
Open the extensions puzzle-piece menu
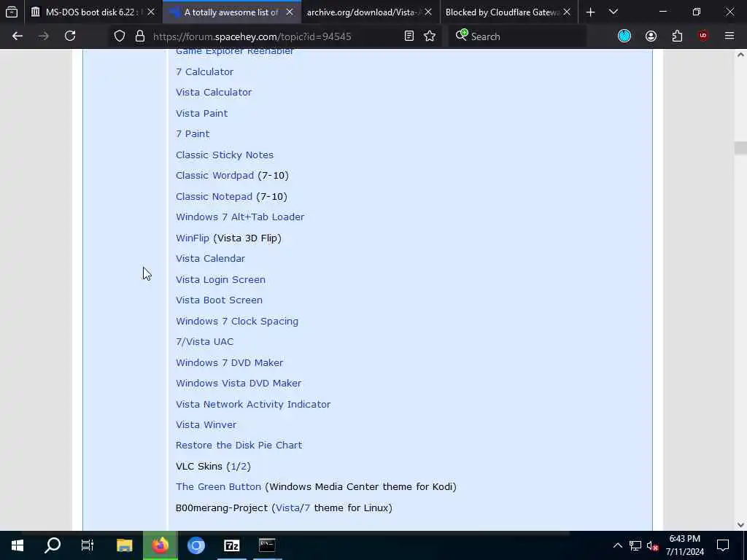[677, 36]
